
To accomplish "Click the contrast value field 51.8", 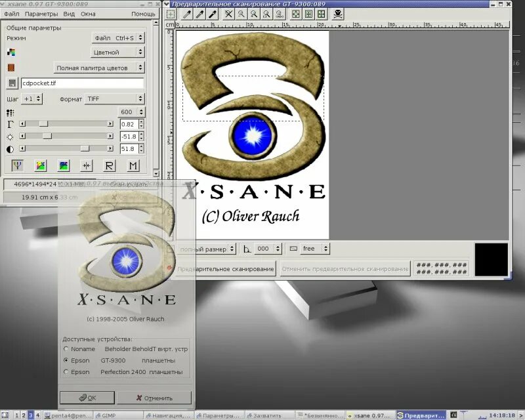I will click(129, 149).
